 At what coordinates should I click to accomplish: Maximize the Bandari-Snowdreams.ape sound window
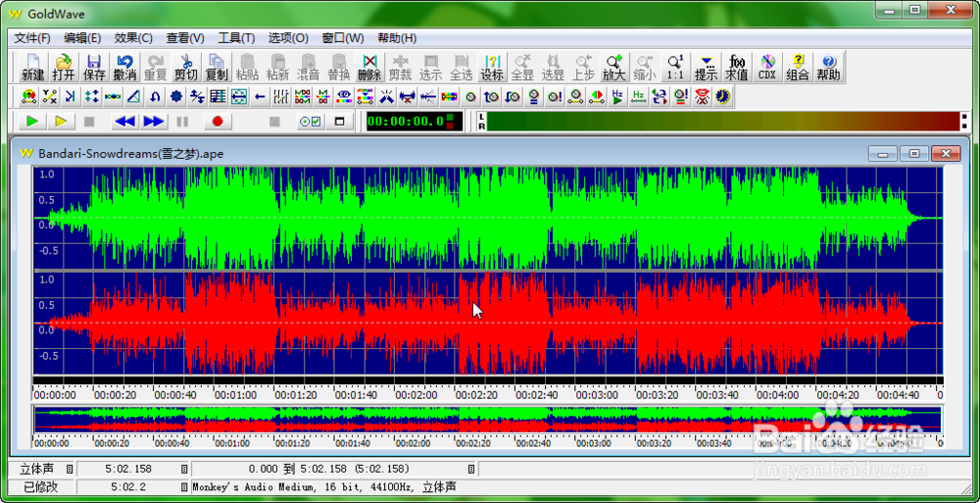point(914,153)
